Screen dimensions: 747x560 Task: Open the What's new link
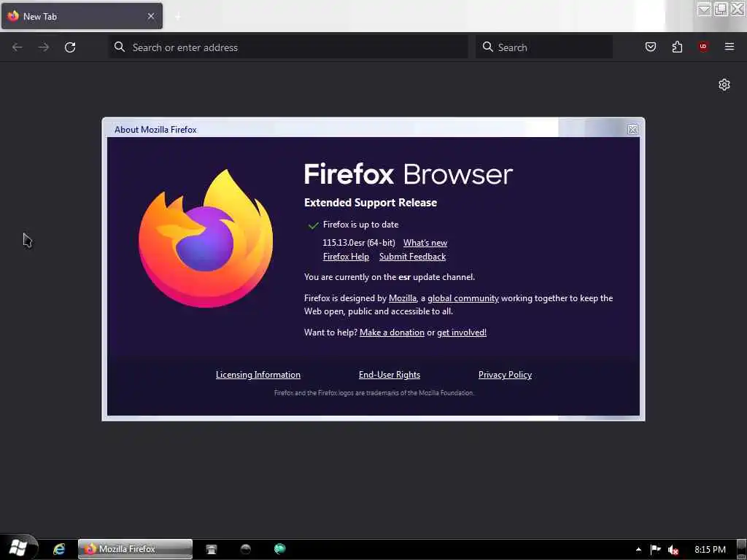tap(425, 243)
